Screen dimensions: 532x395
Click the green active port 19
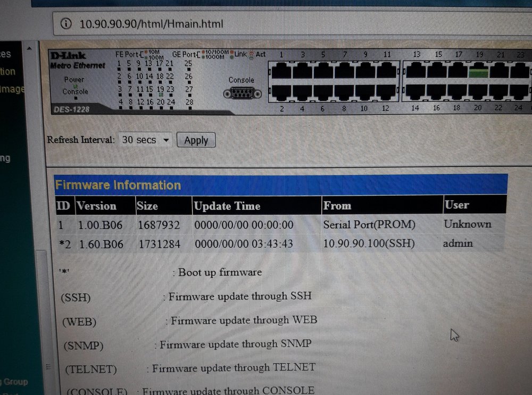[478, 71]
